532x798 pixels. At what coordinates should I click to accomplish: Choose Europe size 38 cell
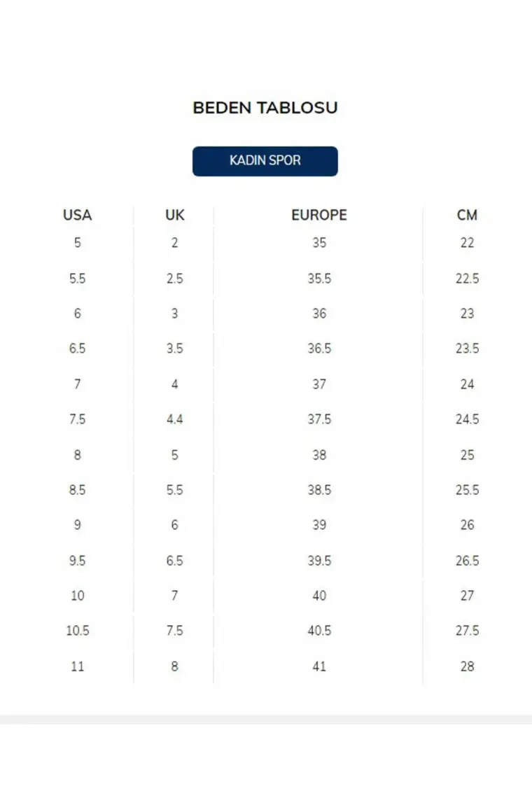click(x=319, y=455)
